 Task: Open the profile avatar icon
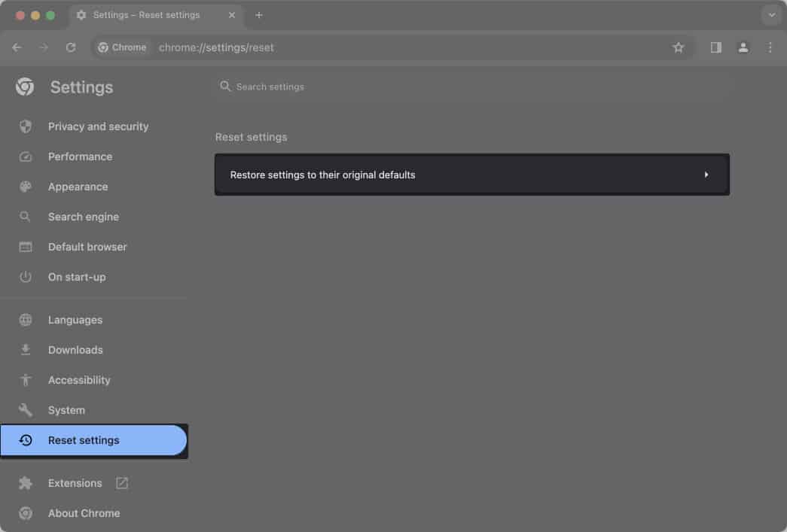click(743, 47)
